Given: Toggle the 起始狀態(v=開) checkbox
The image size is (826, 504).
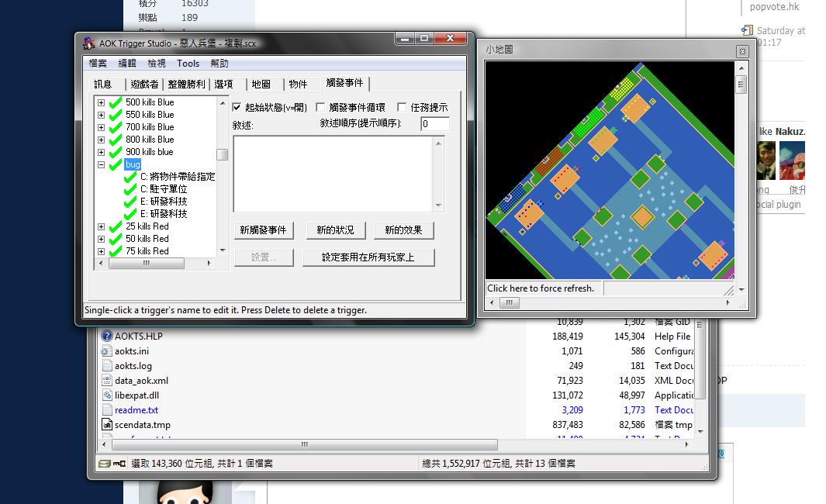Looking at the screenshot, I should click(x=237, y=108).
